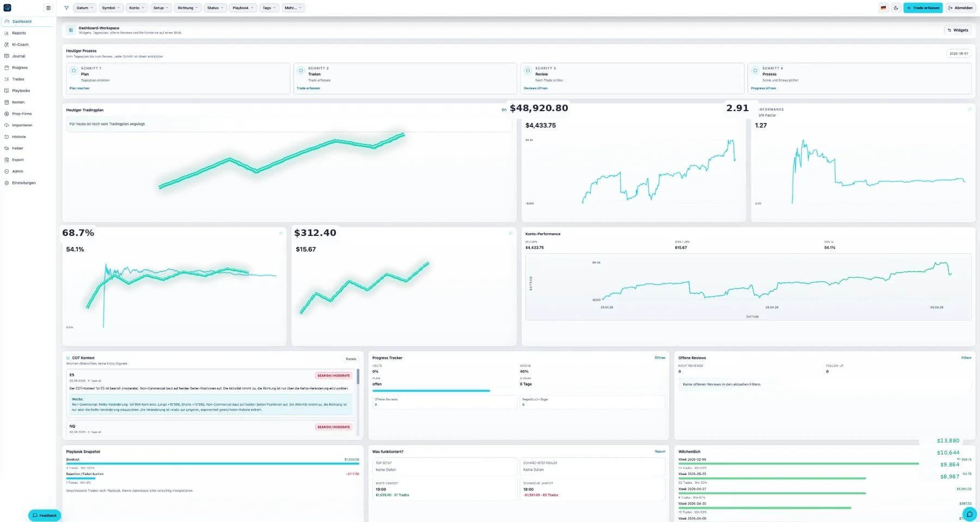Image resolution: width=980 pixels, height=522 pixels.
Task: Click the Einstellungen gear icon
Action: coord(7,183)
